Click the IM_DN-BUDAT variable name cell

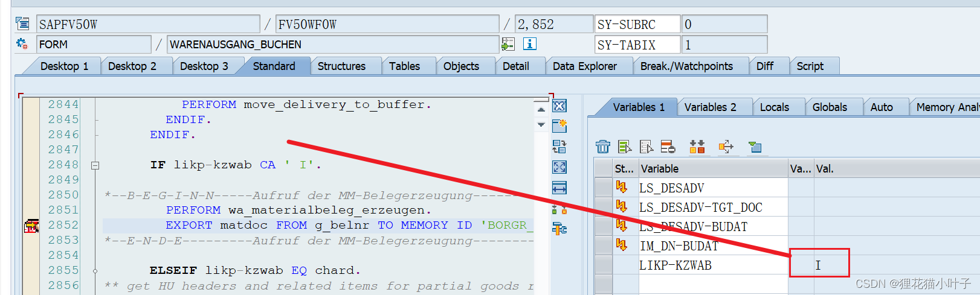(x=714, y=246)
